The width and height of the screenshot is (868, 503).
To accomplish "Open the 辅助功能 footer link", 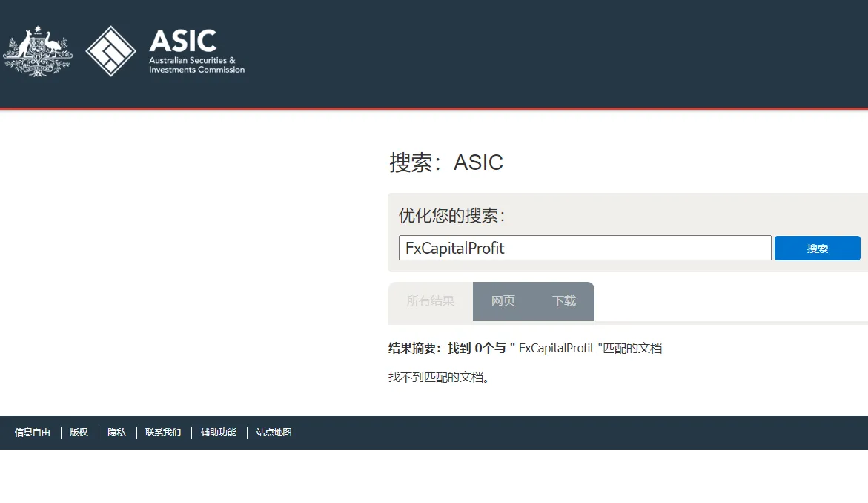I will tap(219, 432).
